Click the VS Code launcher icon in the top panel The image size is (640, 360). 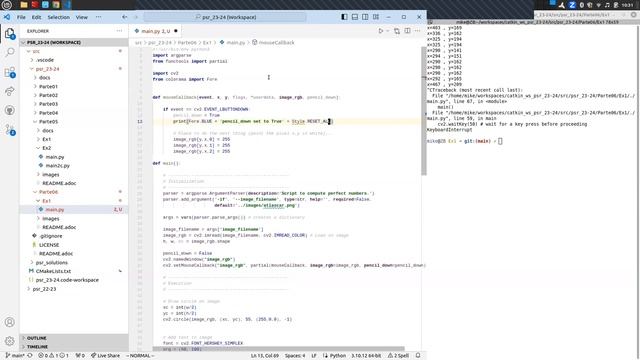[67, 5]
